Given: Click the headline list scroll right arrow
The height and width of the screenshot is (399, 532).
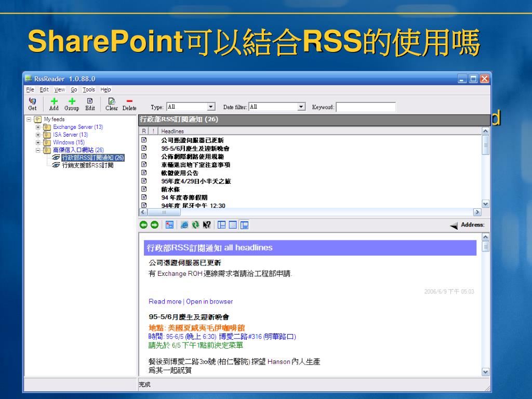Looking at the screenshot, I should click(477, 212).
